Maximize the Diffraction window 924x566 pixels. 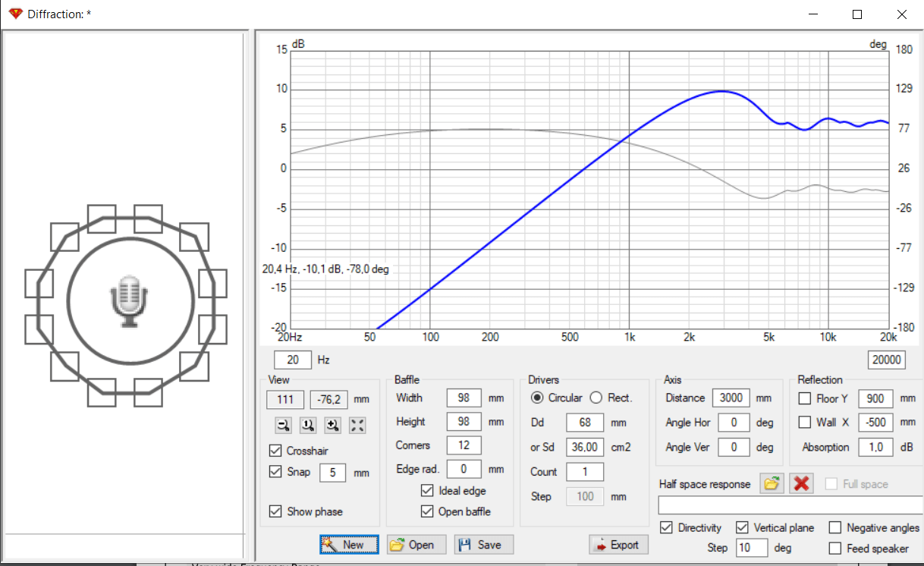(857, 14)
